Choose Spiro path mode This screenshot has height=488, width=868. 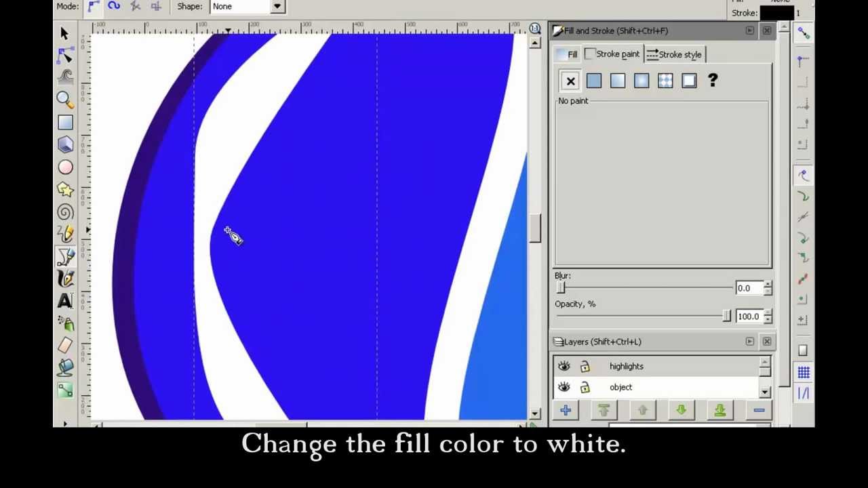point(114,6)
